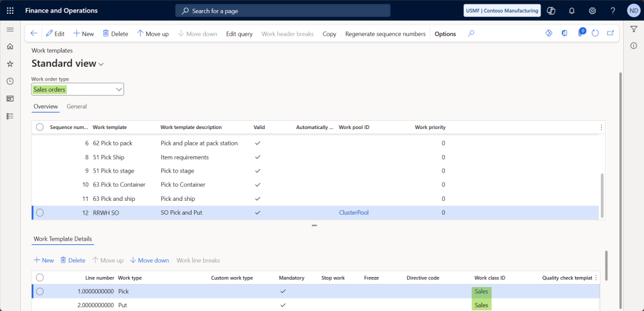Viewport: 644px width, 311px height.
Task: Open the ClusterPool work pool link
Action: (354, 213)
